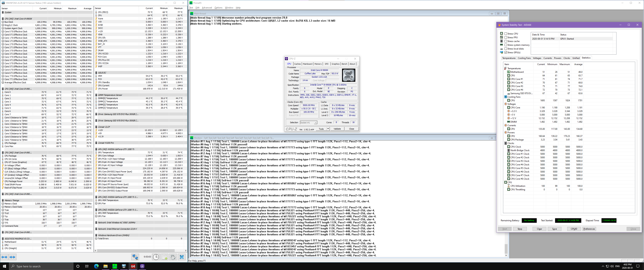Open Preferences in AIDA64
This screenshot has width=644, height=270.
[x=589, y=229]
